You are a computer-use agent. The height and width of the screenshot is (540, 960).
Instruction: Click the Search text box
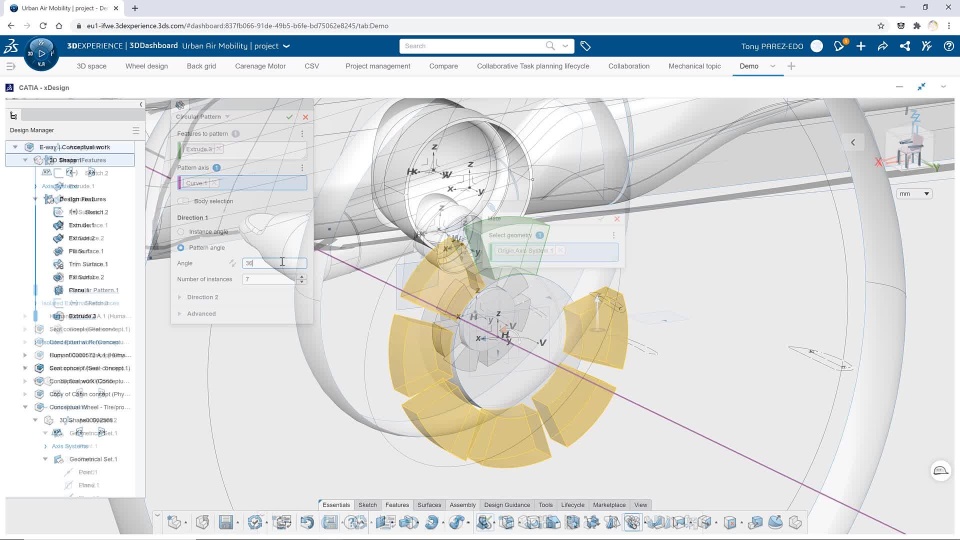coord(471,46)
